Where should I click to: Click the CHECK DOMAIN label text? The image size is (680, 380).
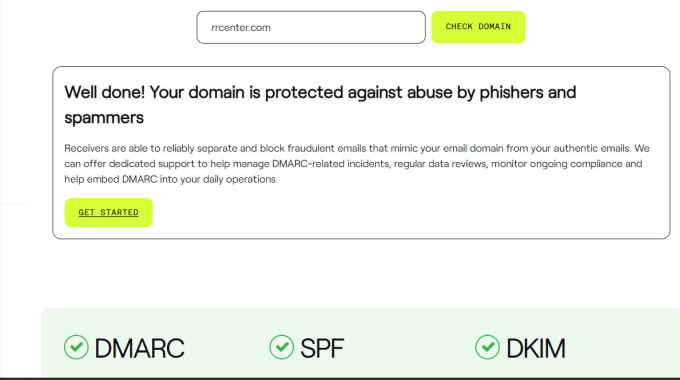pyautogui.click(x=478, y=26)
